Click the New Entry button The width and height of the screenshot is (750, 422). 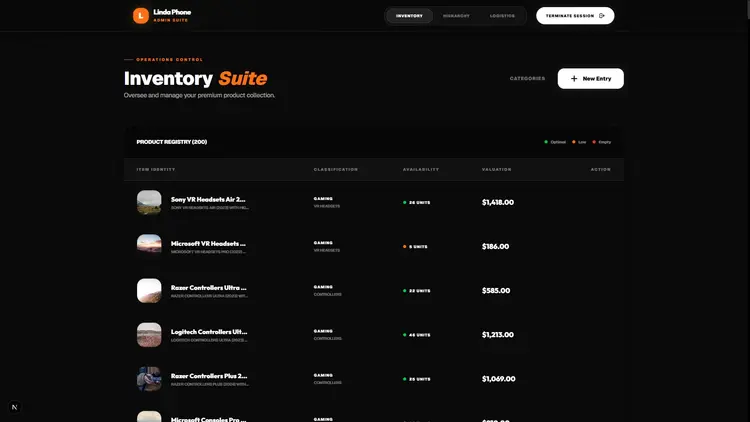[x=590, y=78]
